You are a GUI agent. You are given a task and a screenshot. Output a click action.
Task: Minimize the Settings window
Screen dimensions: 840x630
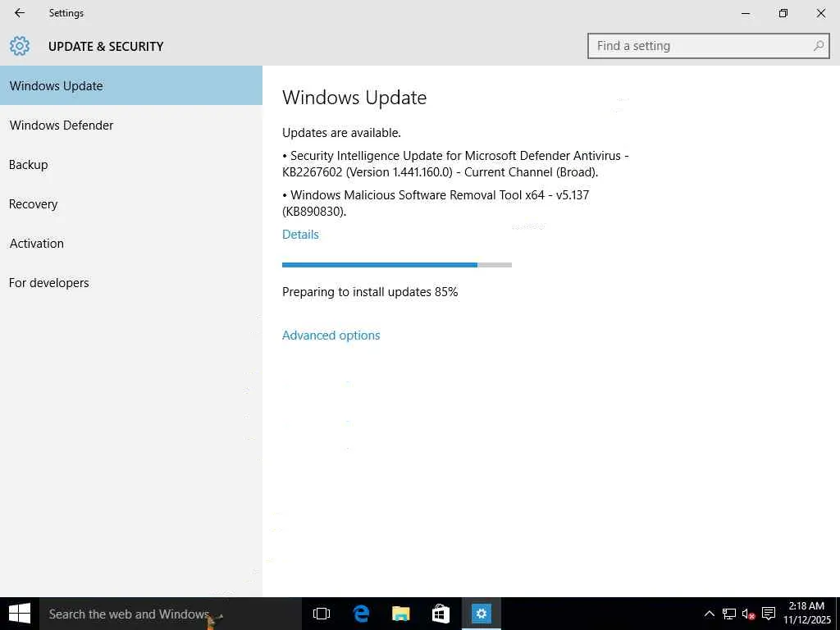pyautogui.click(x=745, y=13)
